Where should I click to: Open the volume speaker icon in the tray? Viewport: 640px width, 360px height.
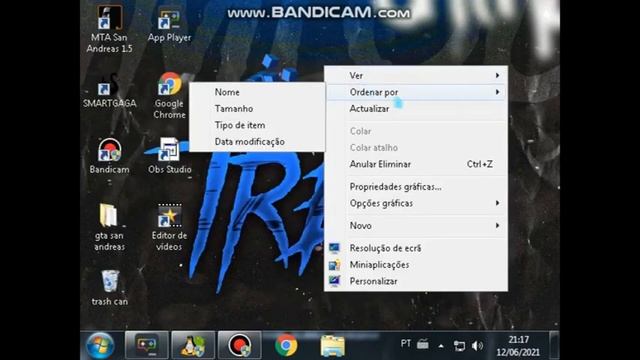tap(477, 346)
